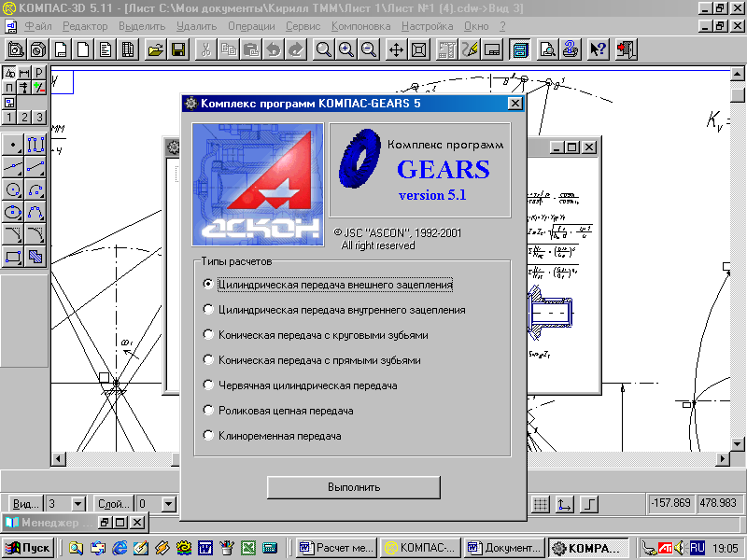Click the pan view crosshair icon
The image size is (747, 560).
click(396, 49)
